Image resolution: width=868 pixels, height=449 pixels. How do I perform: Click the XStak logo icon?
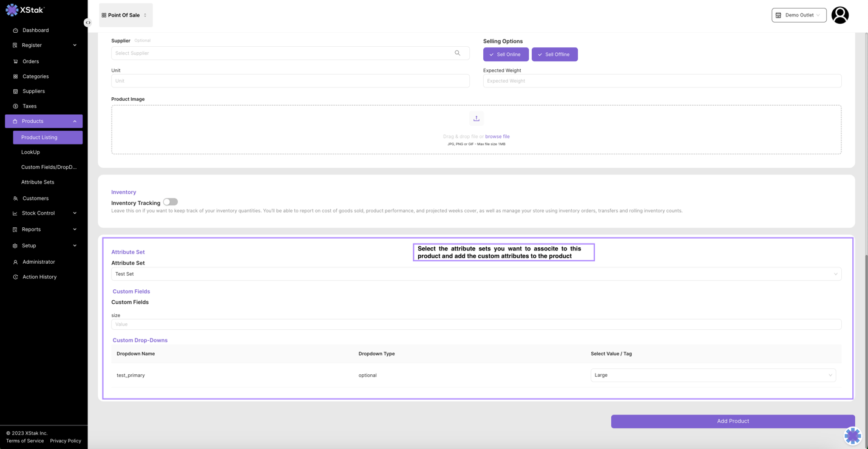[x=12, y=10]
